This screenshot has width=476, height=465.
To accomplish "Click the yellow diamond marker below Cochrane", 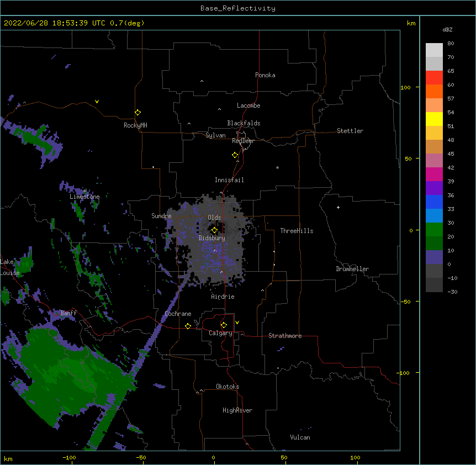I will tap(188, 326).
